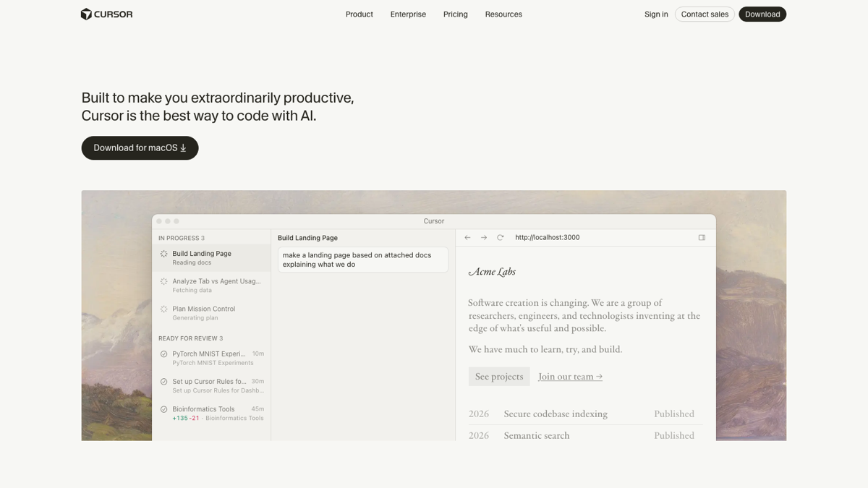
Task: Select the Plan Mission Control task
Action: point(211,313)
